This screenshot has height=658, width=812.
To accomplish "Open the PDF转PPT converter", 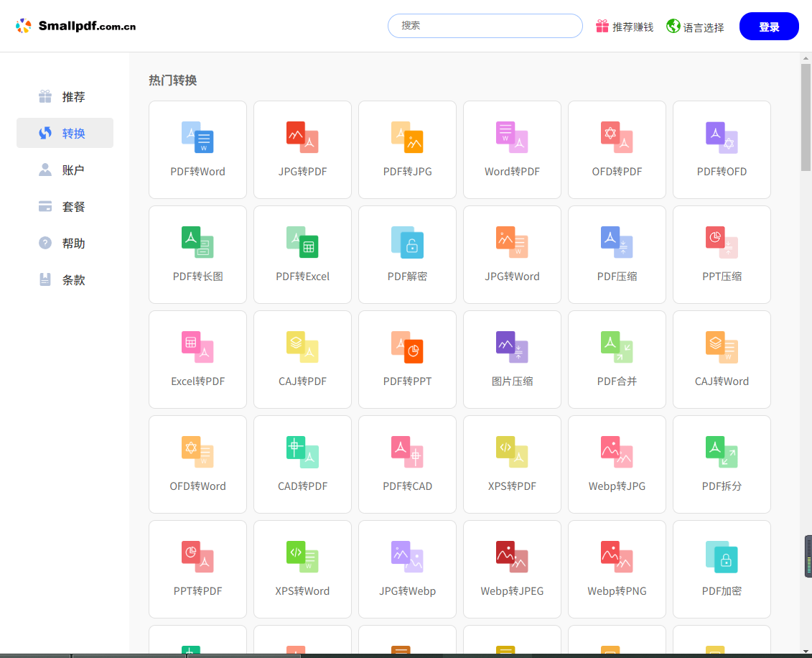I will click(x=407, y=360).
